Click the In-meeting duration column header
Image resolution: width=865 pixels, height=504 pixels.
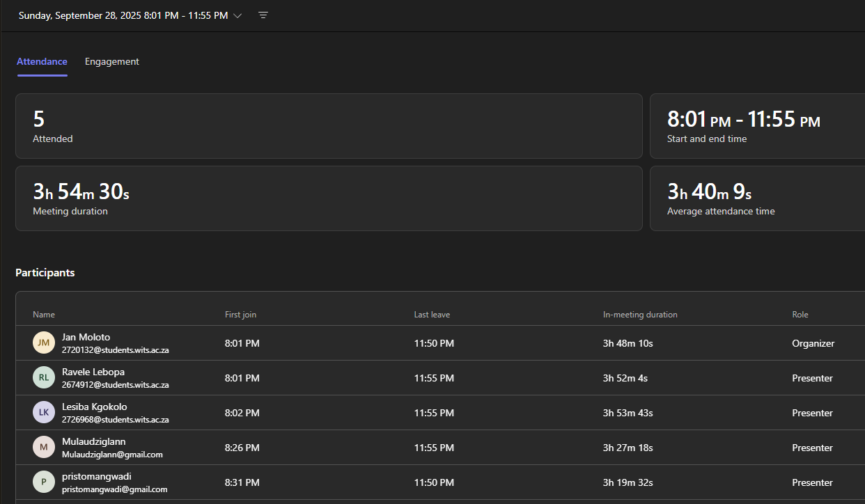639,314
